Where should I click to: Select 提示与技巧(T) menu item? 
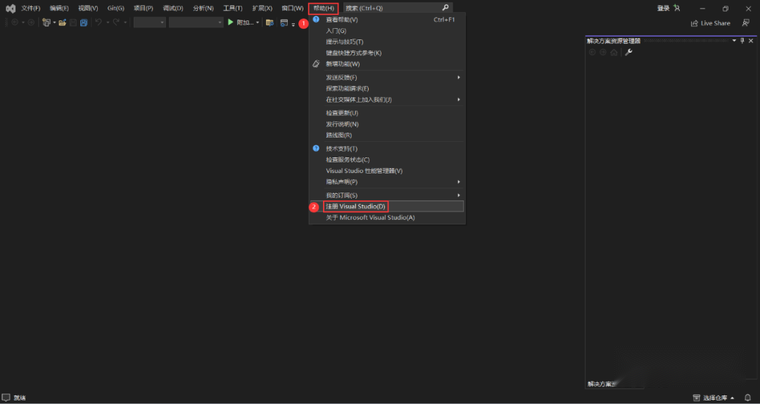[387, 42]
